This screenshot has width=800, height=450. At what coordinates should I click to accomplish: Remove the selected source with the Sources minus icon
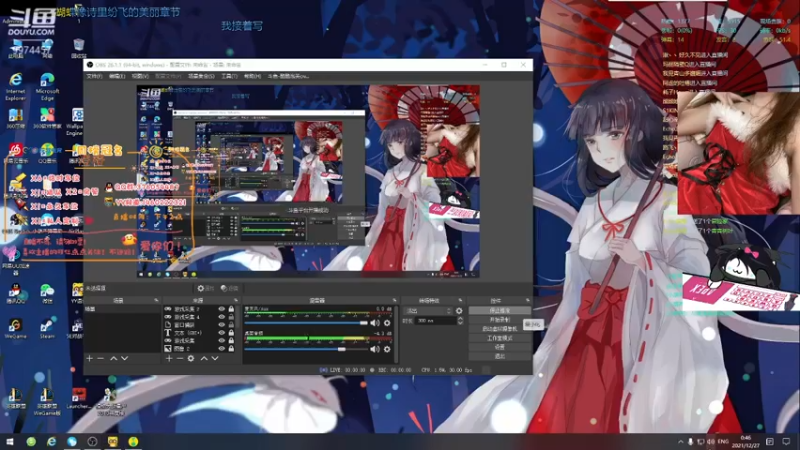(x=180, y=359)
